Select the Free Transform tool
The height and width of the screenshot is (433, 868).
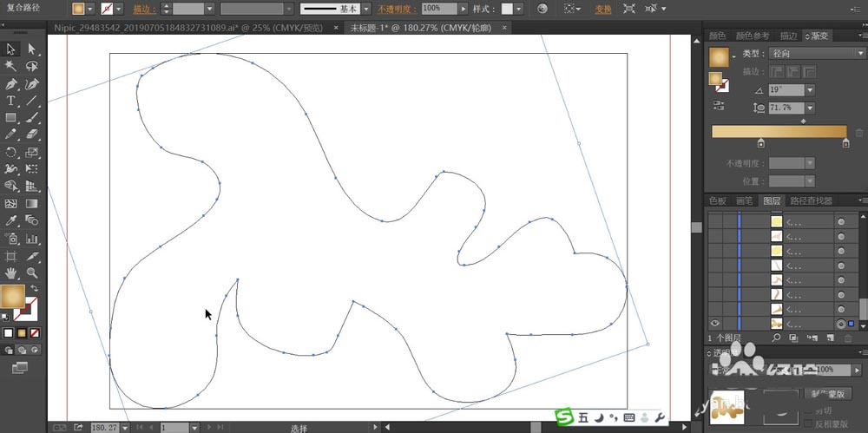[x=31, y=168]
